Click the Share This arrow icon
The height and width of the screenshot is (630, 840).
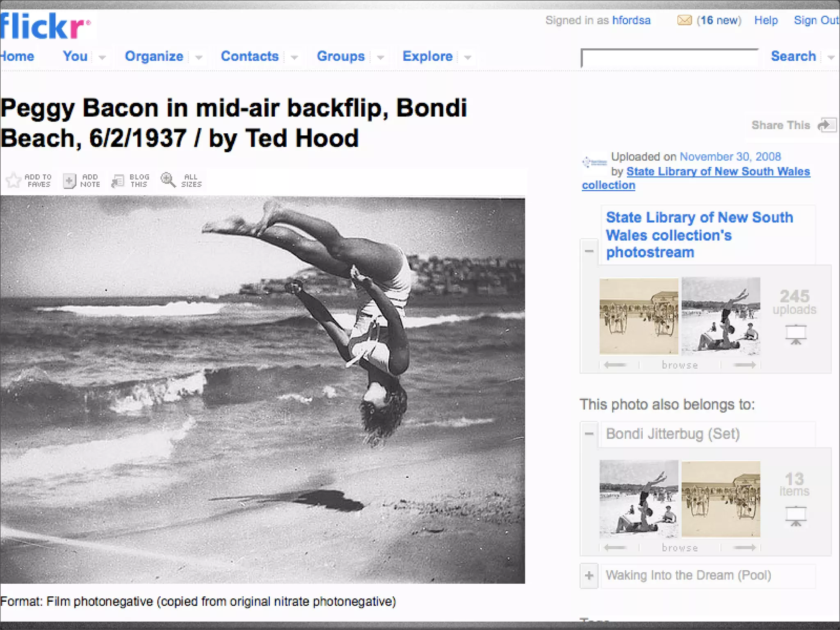pyautogui.click(x=826, y=125)
